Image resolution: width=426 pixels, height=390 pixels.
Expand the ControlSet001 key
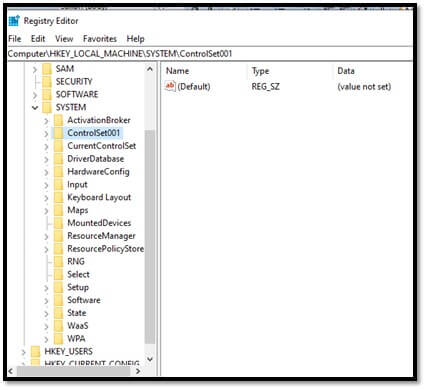click(46, 134)
